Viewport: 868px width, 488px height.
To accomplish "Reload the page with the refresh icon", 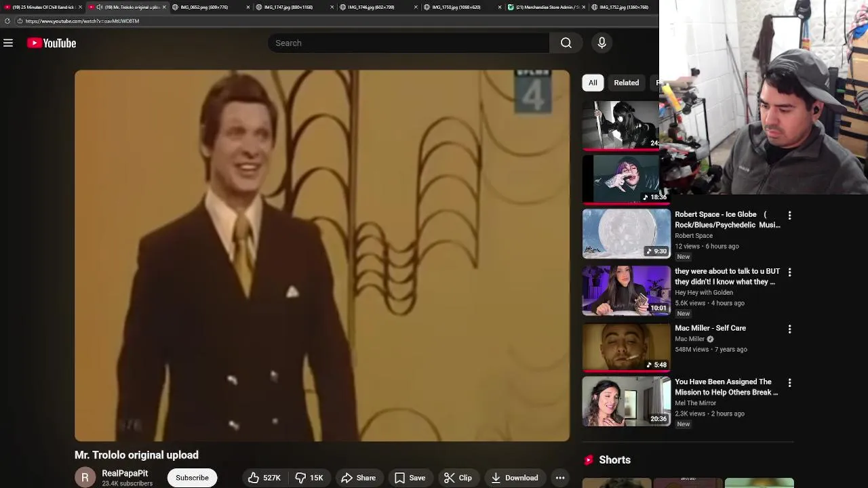I will click(7, 21).
